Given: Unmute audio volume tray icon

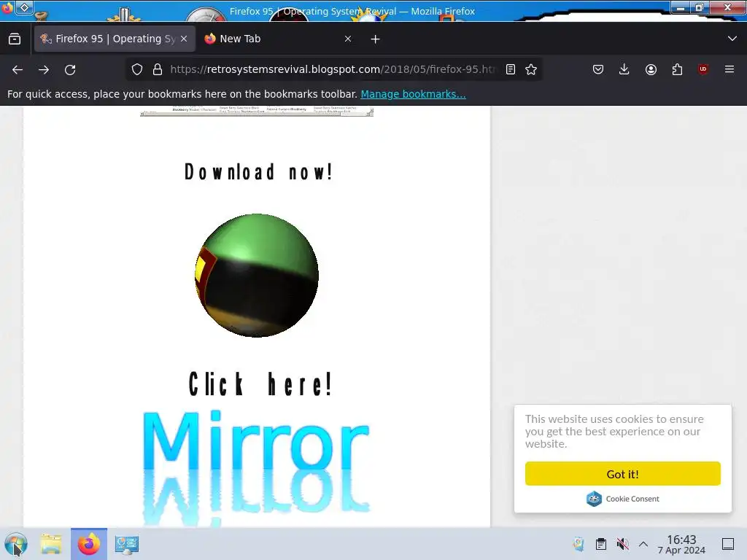Looking at the screenshot, I should coord(622,544).
